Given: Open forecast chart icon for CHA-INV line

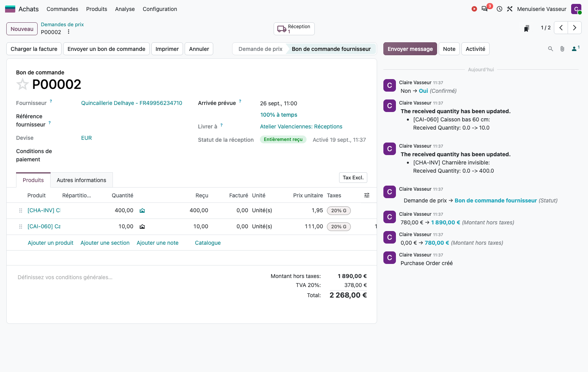Looking at the screenshot, I should click(x=142, y=211).
